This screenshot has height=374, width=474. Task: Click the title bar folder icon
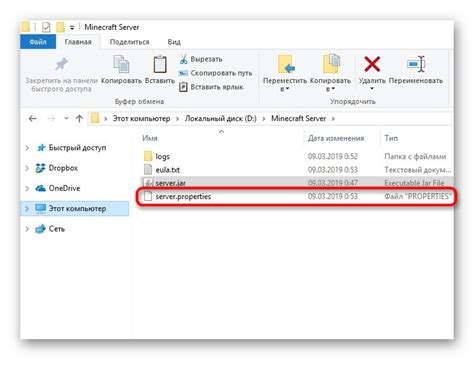(x=26, y=27)
